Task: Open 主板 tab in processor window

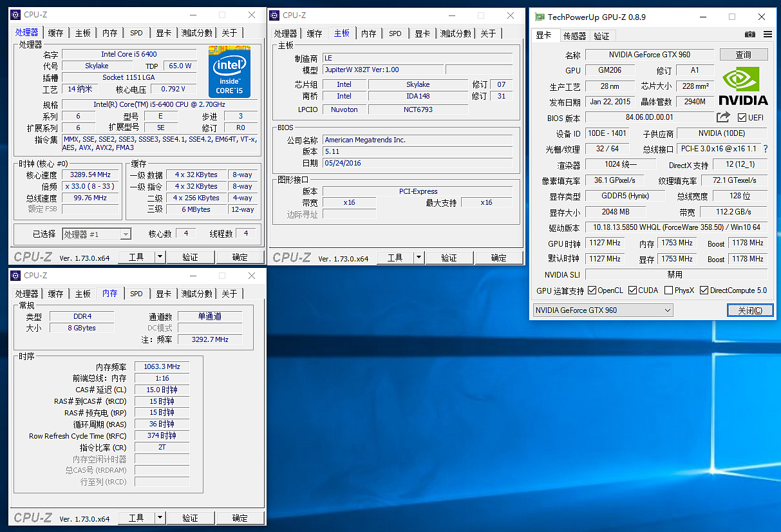Action: click(83, 33)
